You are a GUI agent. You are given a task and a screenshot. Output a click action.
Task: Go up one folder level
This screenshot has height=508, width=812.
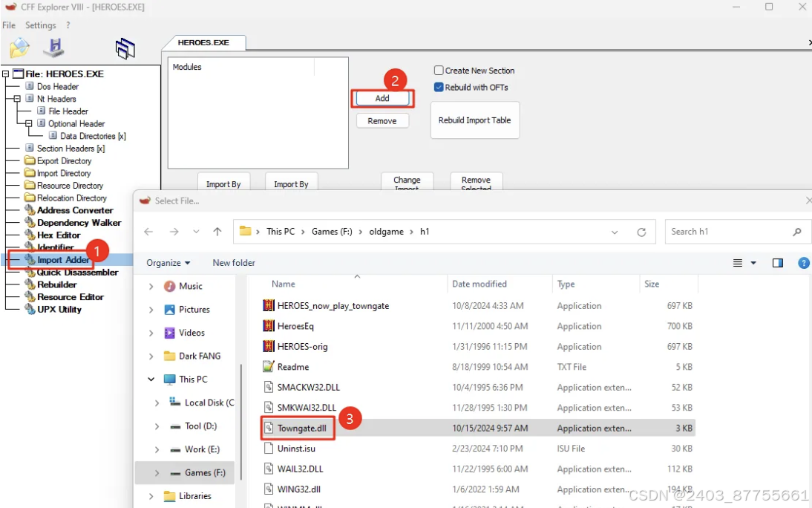pos(217,232)
